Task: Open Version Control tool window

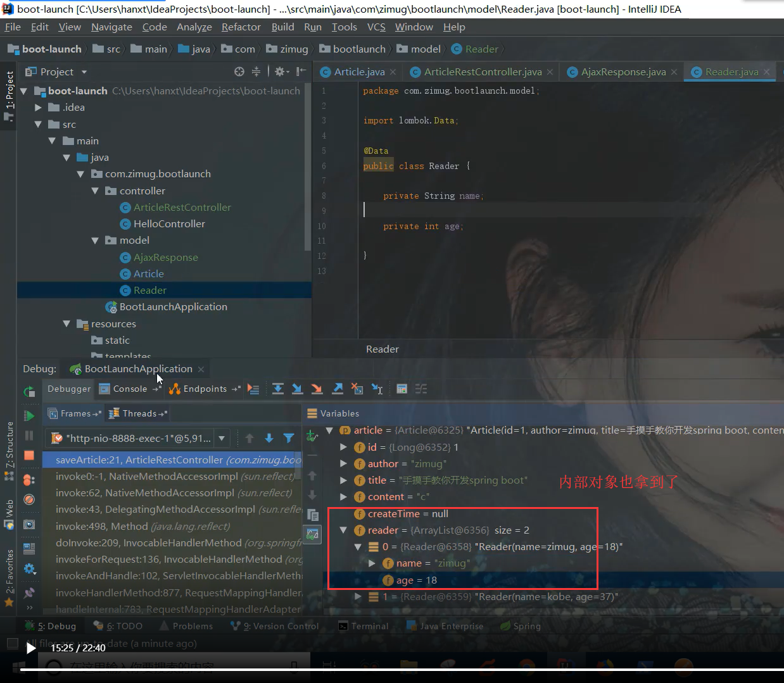Action: [x=275, y=626]
